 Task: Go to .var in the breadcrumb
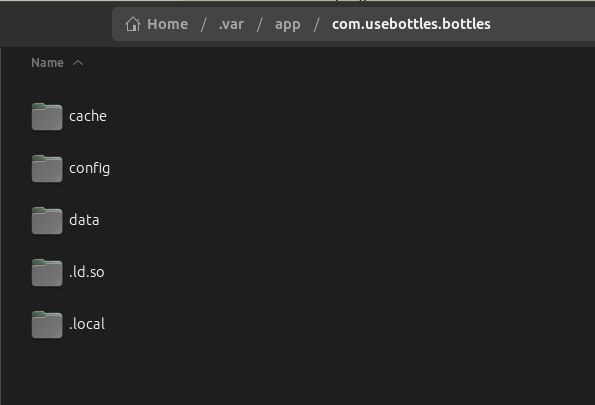point(231,24)
